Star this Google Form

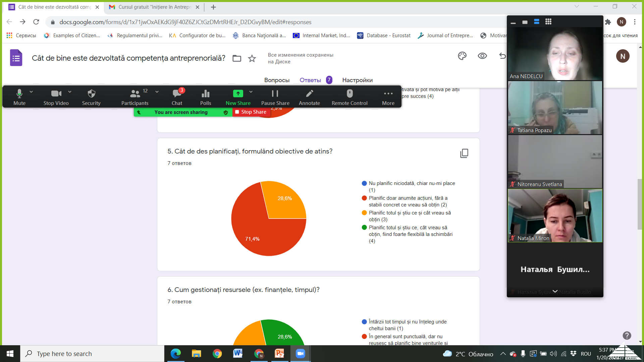click(x=252, y=59)
